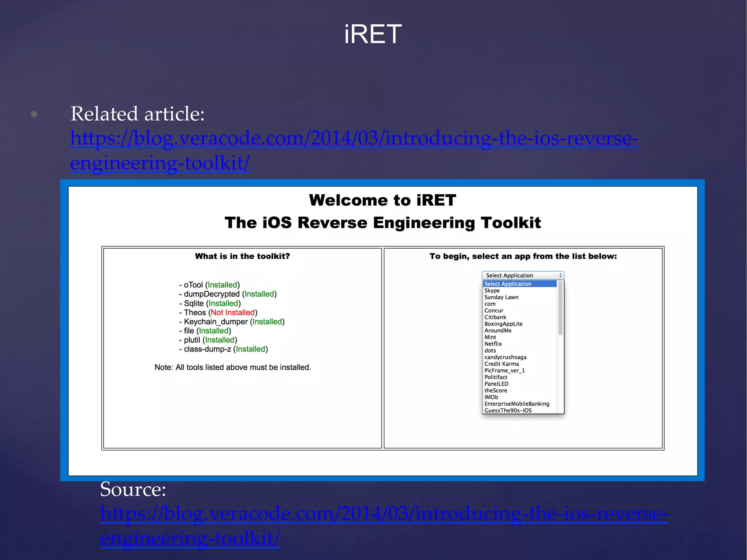
Task: Click the app list scrollbar thumb
Action: (x=561, y=308)
